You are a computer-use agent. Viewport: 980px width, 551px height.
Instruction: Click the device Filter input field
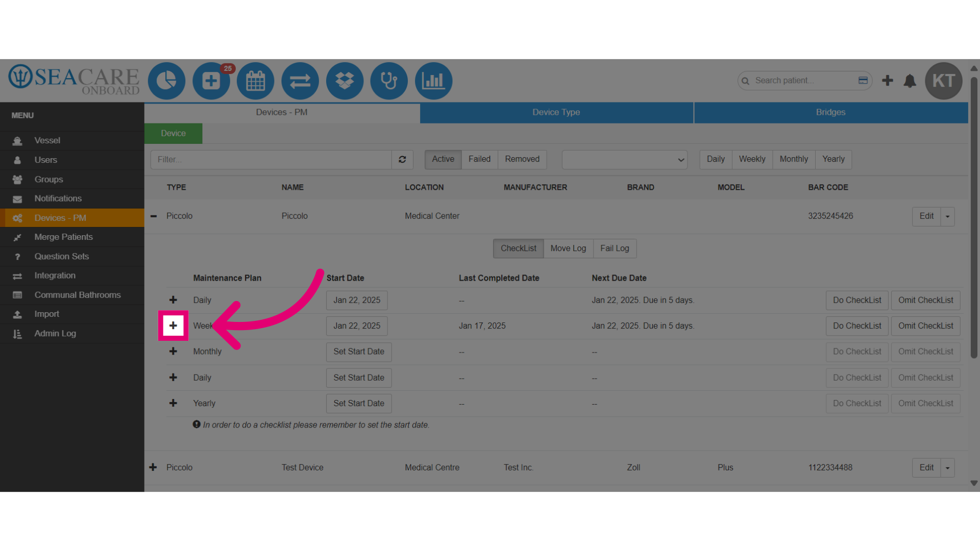coord(271,160)
